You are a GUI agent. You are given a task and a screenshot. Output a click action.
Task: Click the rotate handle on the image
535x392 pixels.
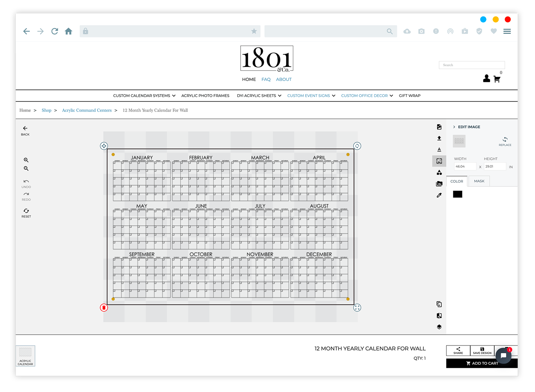357,146
